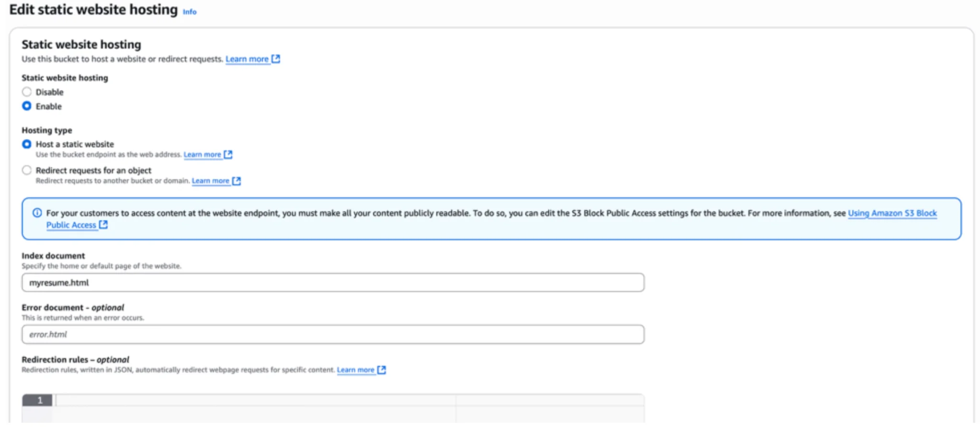Choose Host a static website option
The height and width of the screenshot is (427, 980).
(27, 144)
